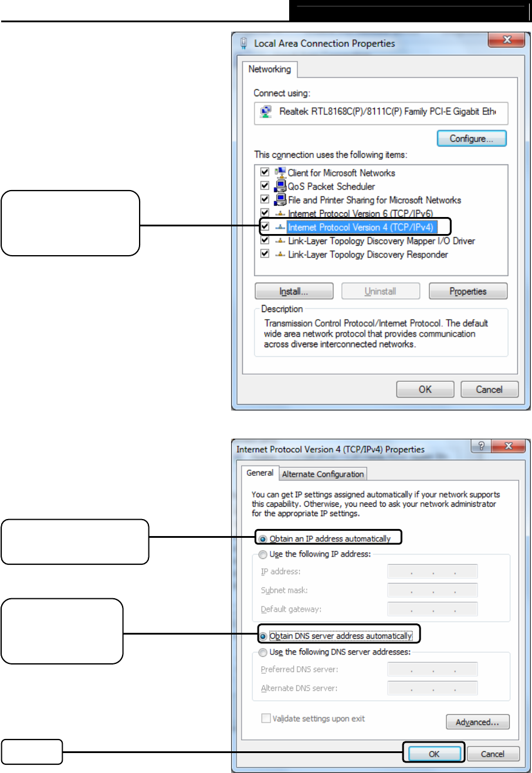Click the Client for Microsoft Networks icon

point(280,172)
